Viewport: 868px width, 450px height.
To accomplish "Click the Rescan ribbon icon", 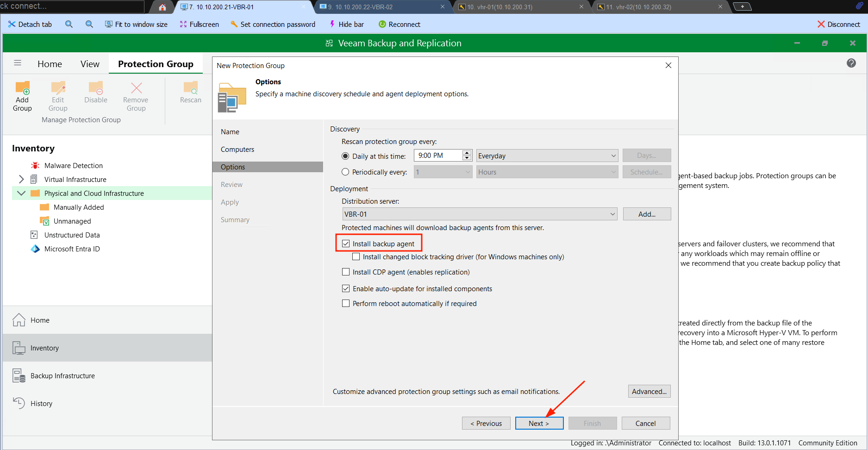I will (x=191, y=87).
